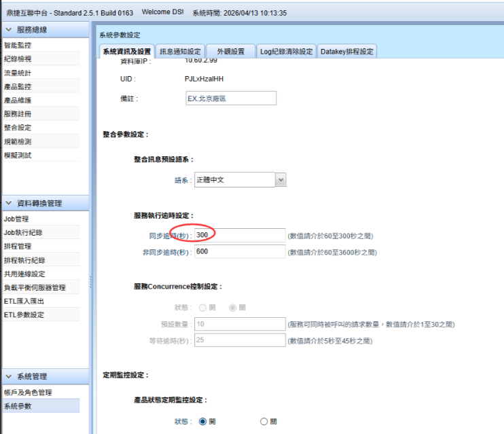Click the 同步逾時 input field

[239, 235]
